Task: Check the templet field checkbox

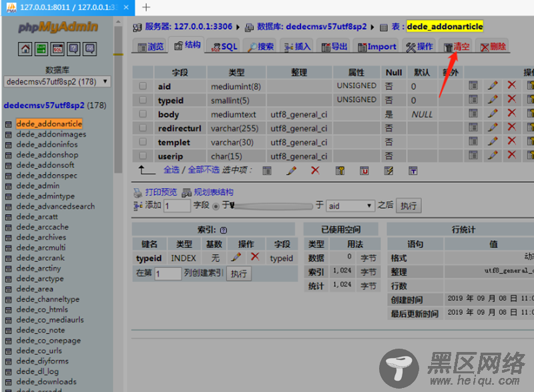Action: click(143, 141)
